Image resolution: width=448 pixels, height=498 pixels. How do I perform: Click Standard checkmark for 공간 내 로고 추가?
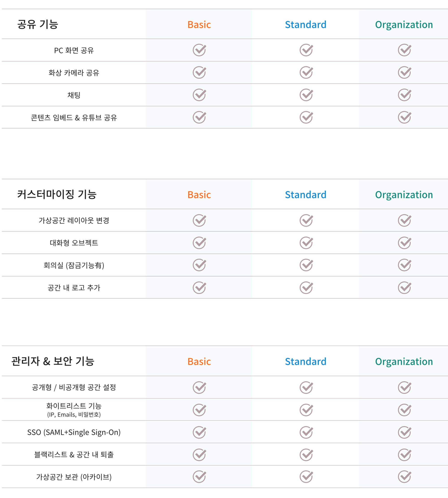306,287
